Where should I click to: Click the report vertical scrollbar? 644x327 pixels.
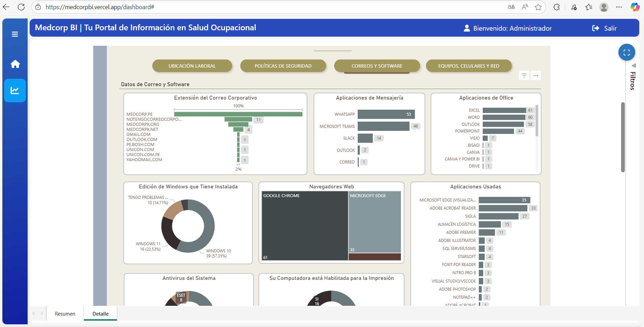click(623, 137)
